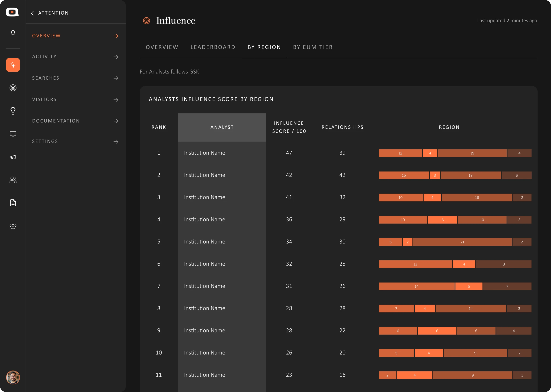Click the arrow beside Searches
The image size is (551, 392).
tap(116, 78)
